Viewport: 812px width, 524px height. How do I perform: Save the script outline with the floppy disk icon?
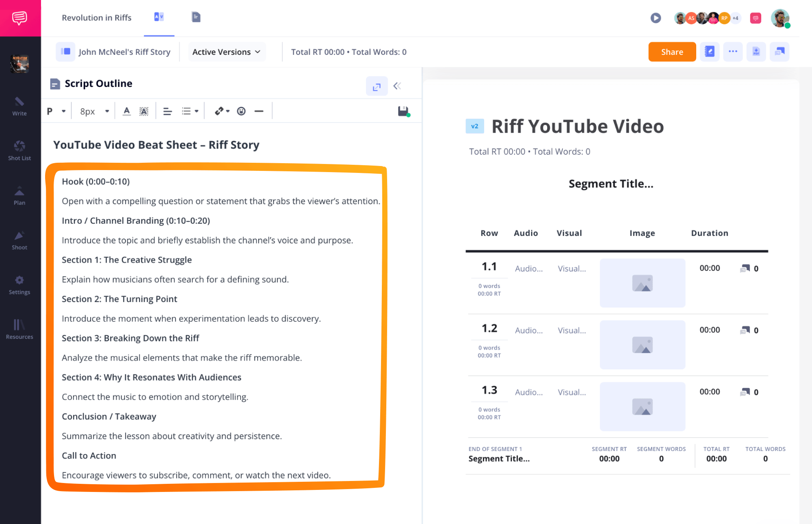click(x=402, y=110)
